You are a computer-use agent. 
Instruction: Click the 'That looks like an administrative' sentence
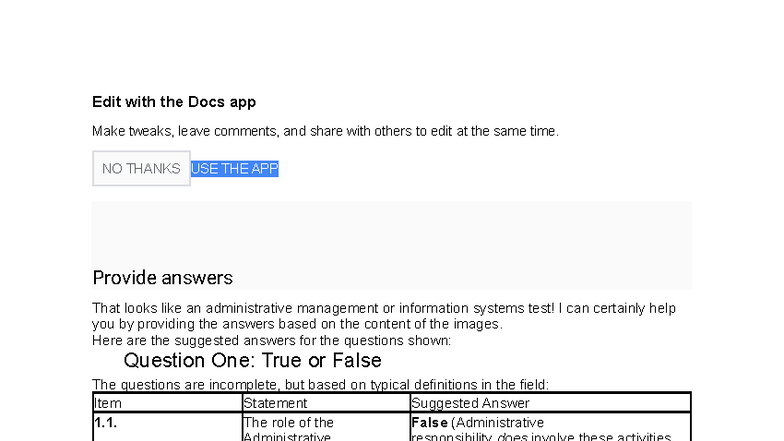pyautogui.click(x=384, y=308)
